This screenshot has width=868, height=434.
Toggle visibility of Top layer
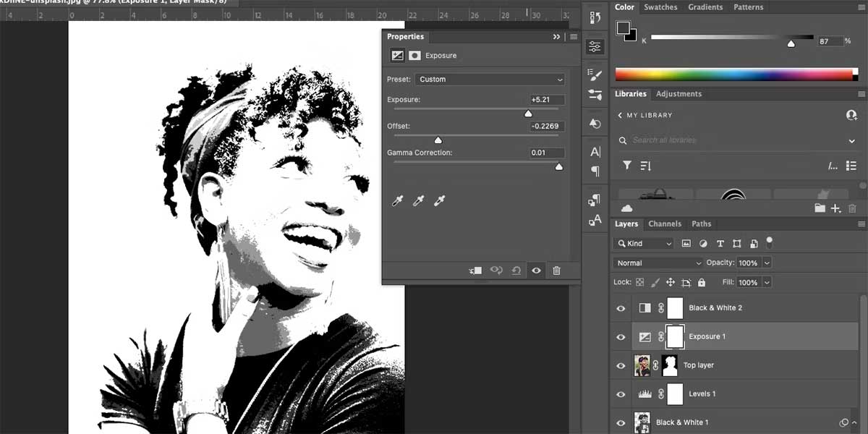click(x=621, y=365)
